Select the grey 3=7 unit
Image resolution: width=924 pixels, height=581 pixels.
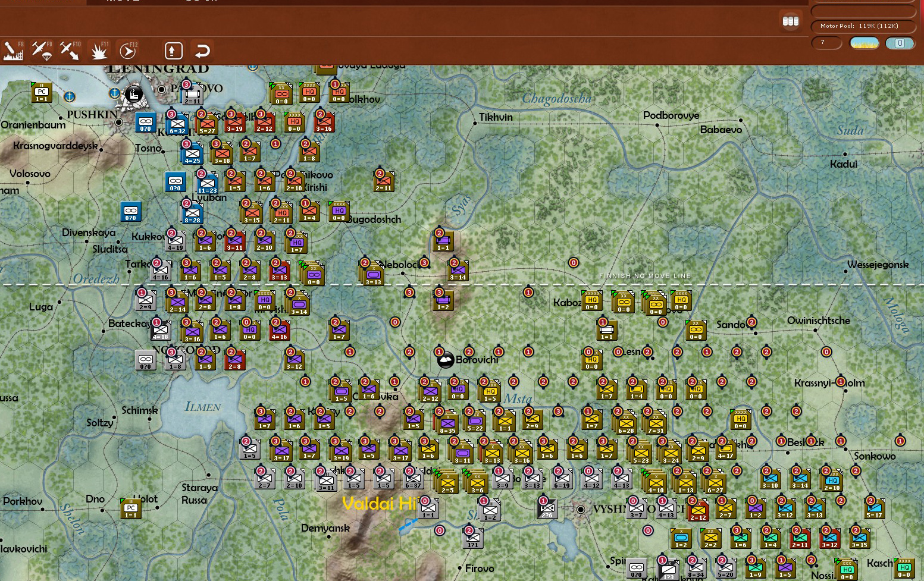(636, 508)
